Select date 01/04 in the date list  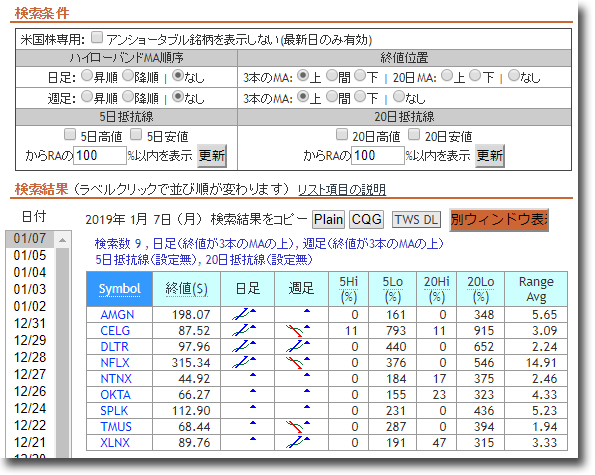[x=30, y=272]
